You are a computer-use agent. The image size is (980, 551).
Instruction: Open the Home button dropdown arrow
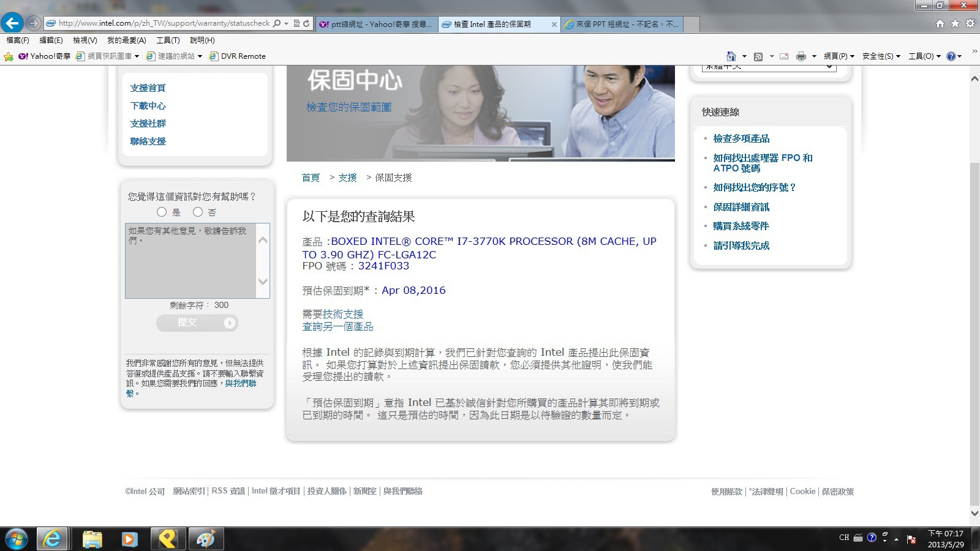pyautogui.click(x=744, y=56)
